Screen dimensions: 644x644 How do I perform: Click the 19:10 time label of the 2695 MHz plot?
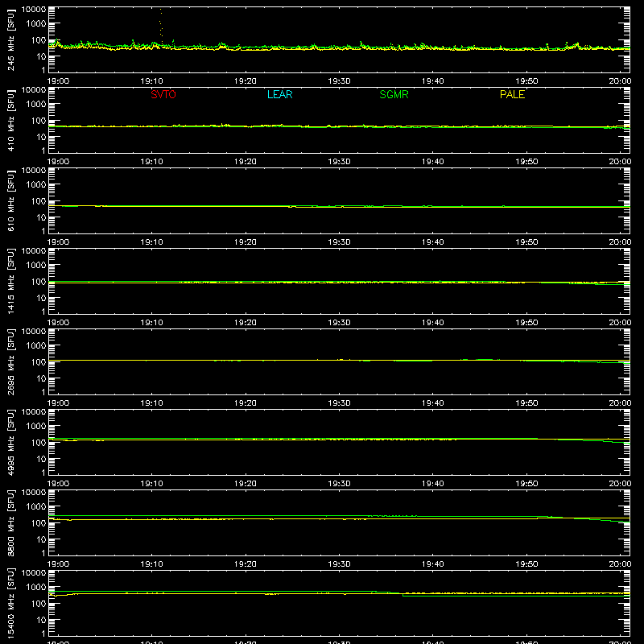click(x=151, y=403)
